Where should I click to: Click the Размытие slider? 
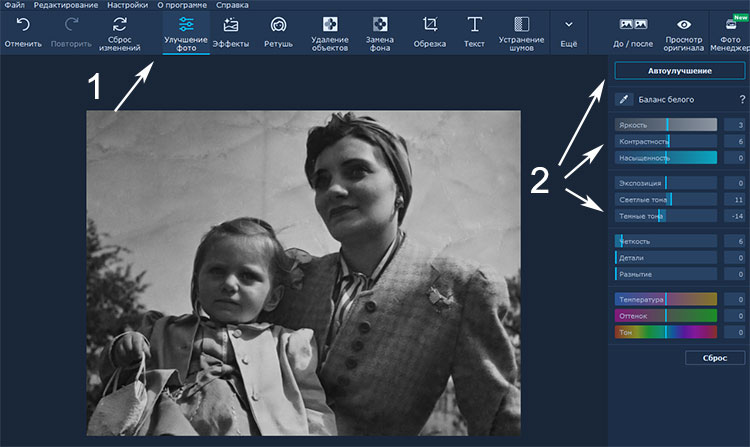(x=666, y=274)
